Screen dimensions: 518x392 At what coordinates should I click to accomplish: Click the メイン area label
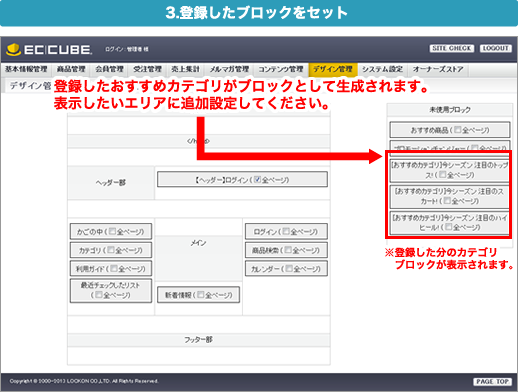click(x=198, y=243)
